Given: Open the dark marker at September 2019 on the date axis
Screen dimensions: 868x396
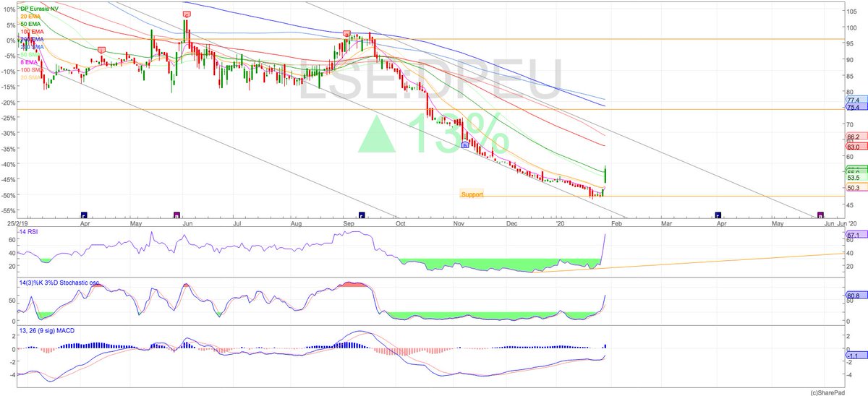Looking at the screenshot, I should (362, 215).
